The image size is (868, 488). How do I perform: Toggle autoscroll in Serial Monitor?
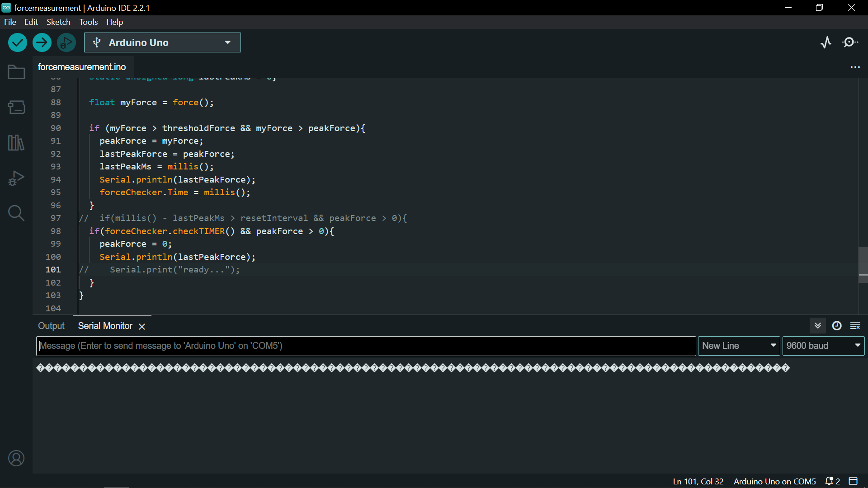click(817, 326)
